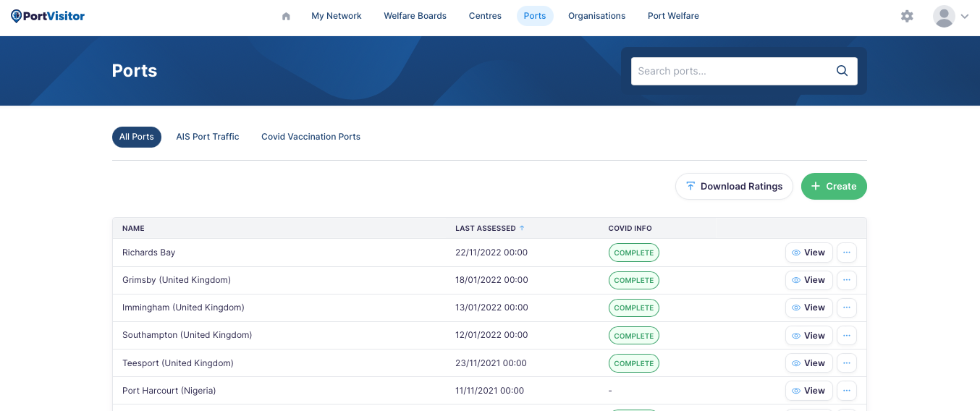Go to the home icon in navigation
The image size is (980, 411).
click(x=286, y=16)
